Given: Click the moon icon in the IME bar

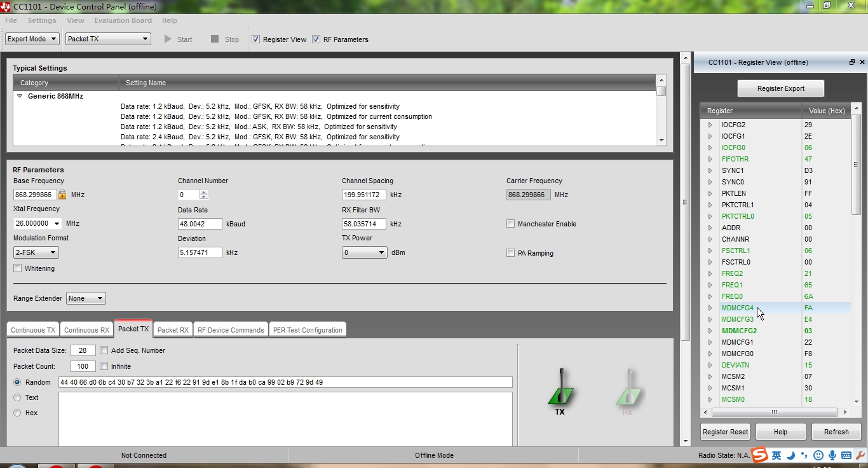Looking at the screenshot, I should (x=790, y=455).
